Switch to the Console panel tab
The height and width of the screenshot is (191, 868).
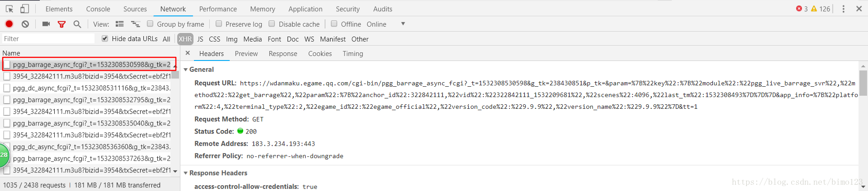click(x=98, y=9)
